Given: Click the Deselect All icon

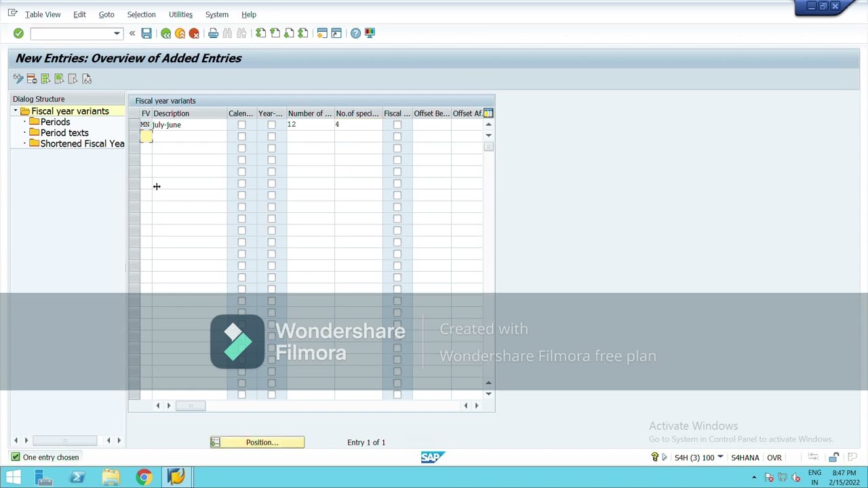Looking at the screenshot, I should (x=73, y=79).
